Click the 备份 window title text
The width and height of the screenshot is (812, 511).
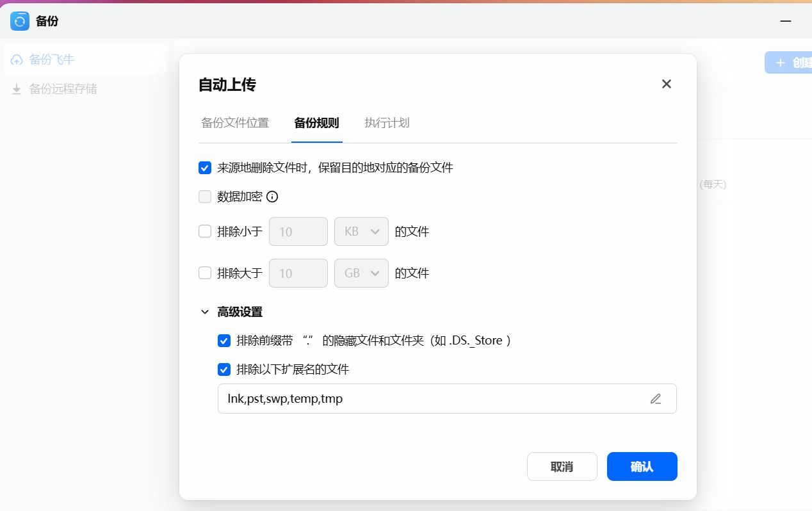[47, 21]
